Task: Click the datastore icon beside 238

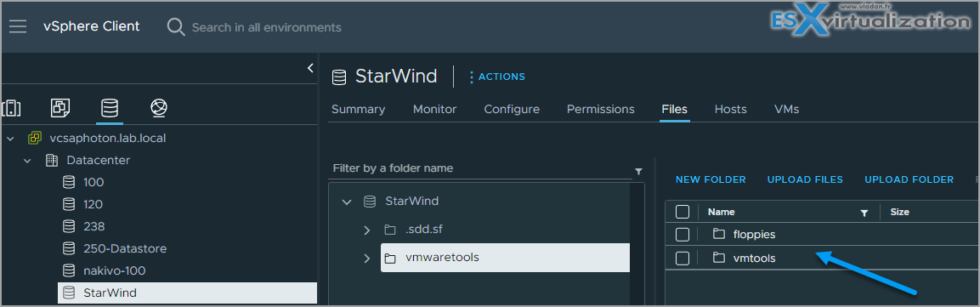Action: (69, 226)
